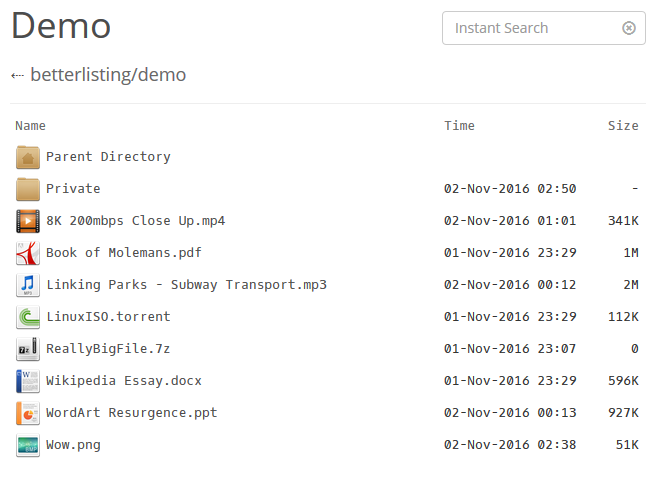This screenshot has height=480, width=656.
Task: Click the 7z archive icon for ReallyBigFile
Action: [28, 349]
